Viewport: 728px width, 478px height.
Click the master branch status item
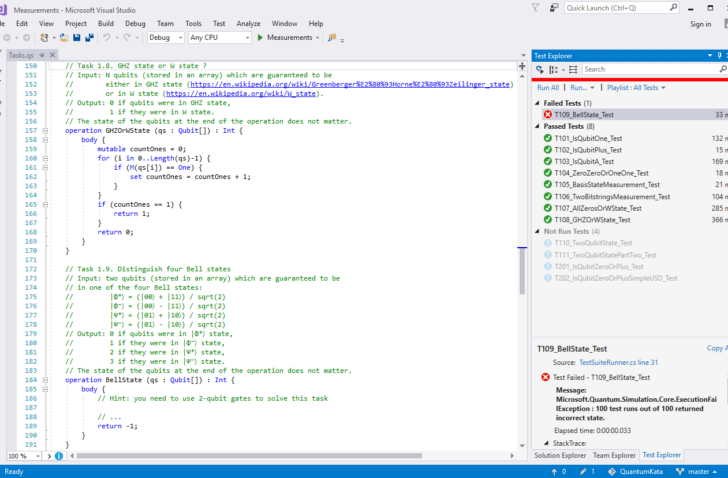pos(696,472)
